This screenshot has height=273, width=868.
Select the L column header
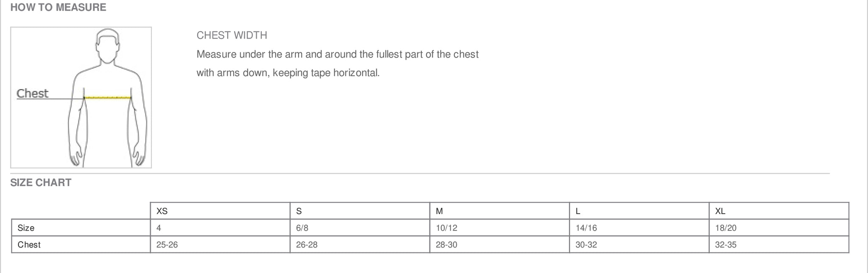(x=639, y=211)
